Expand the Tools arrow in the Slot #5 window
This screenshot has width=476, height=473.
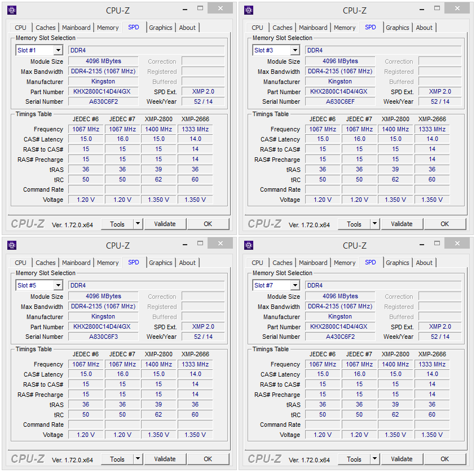tap(138, 459)
